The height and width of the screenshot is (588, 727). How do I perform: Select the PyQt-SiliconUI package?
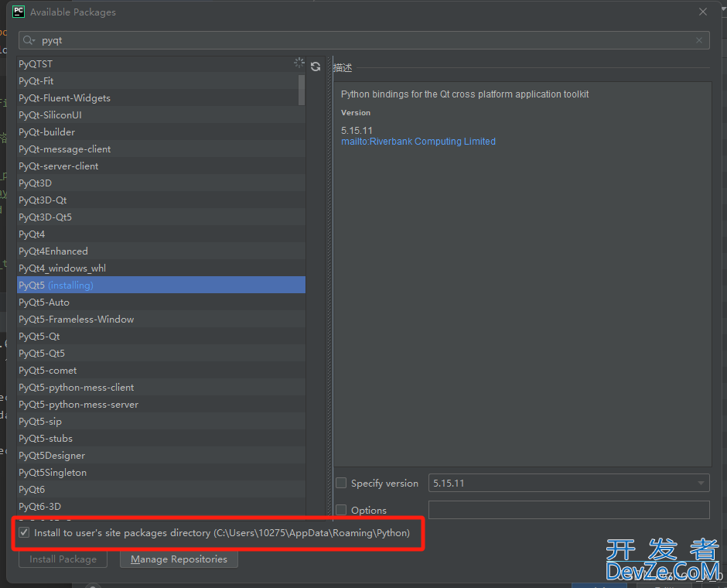pyautogui.click(x=161, y=115)
